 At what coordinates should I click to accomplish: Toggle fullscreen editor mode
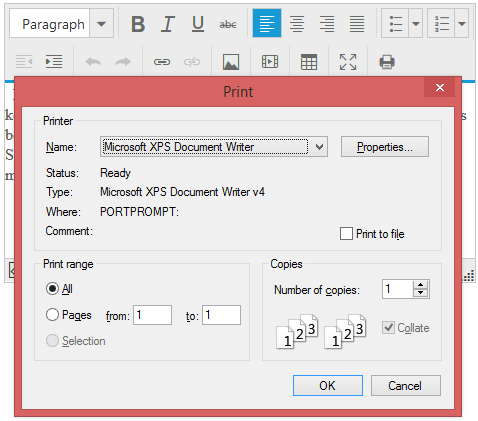pos(348,62)
